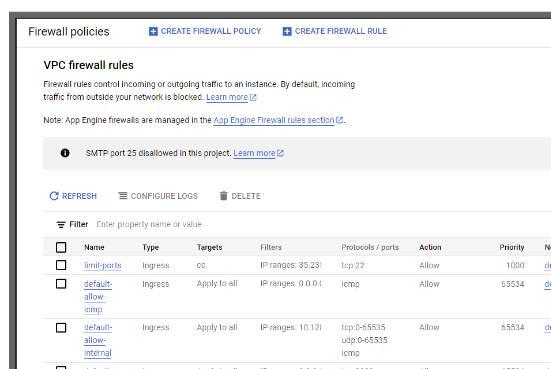Screen dimensions: 551x369
Task: Click the tcp:0-65535 protocol text
Action: point(363,328)
